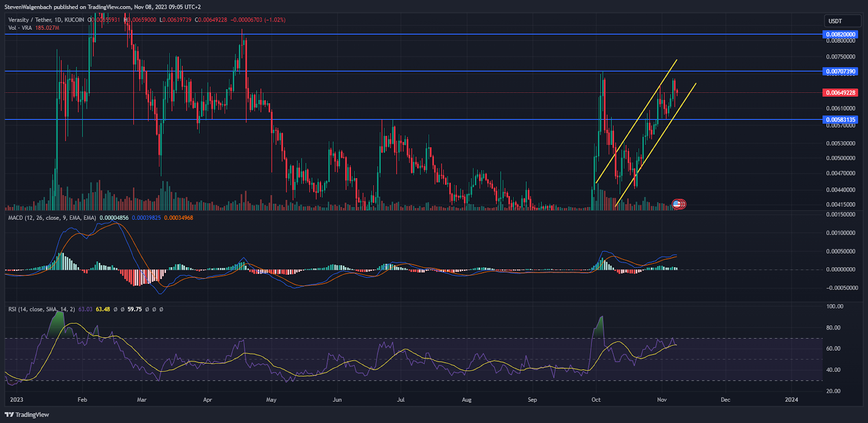Select the MACD (12, 26, close, 9, EMA, EMA) legend

click(x=52, y=218)
